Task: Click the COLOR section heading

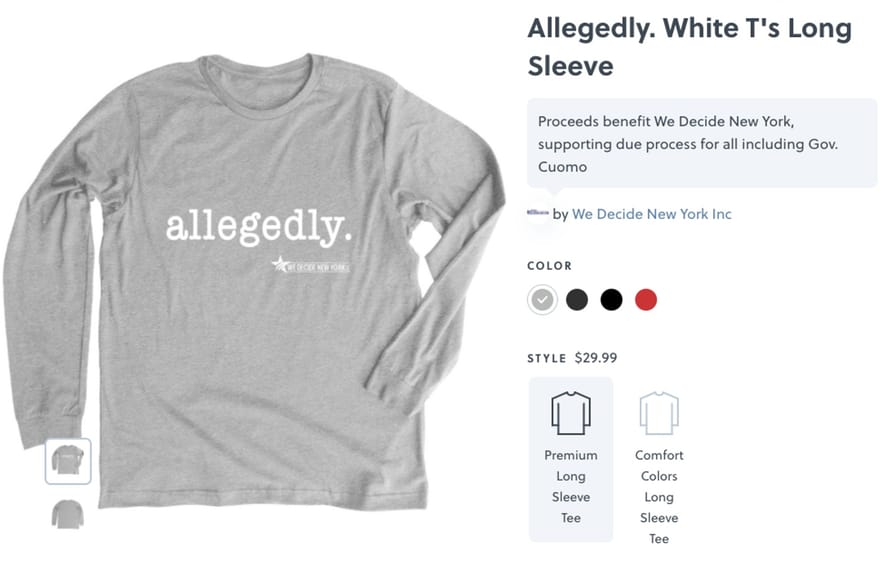Action: pyautogui.click(x=549, y=266)
